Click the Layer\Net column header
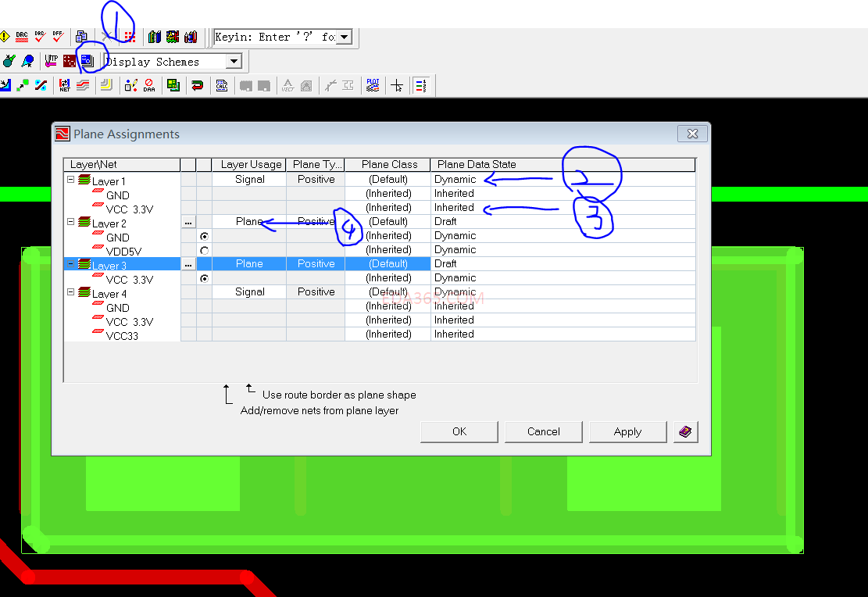868x597 pixels. (122, 164)
